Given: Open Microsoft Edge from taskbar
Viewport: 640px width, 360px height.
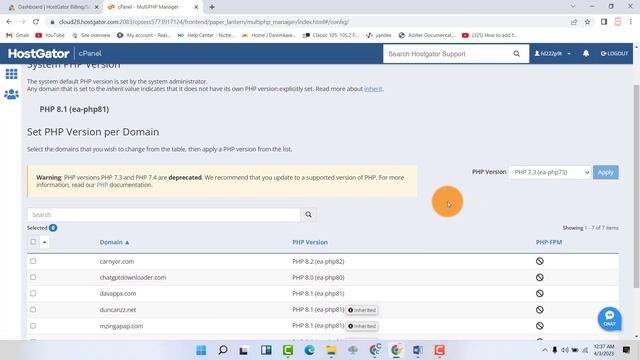Looking at the screenshot, I should tap(309, 350).
